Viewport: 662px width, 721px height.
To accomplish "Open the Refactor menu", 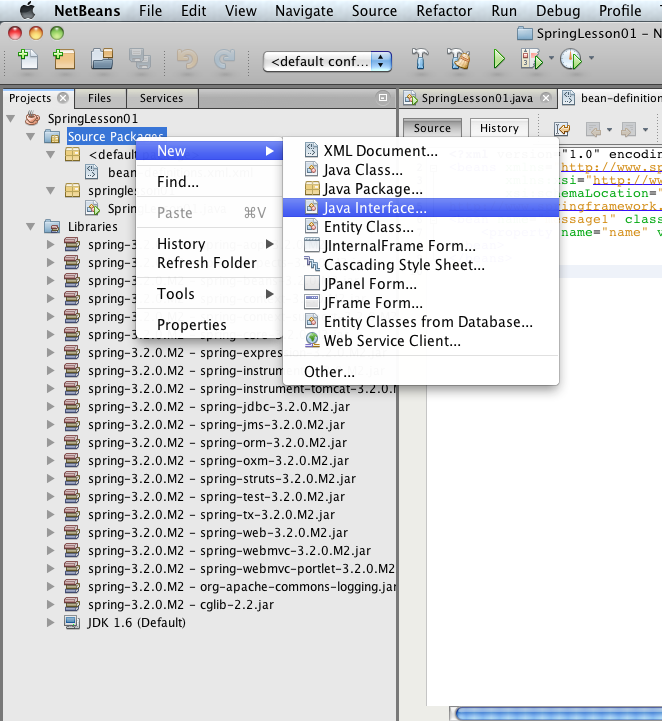I will tap(444, 10).
